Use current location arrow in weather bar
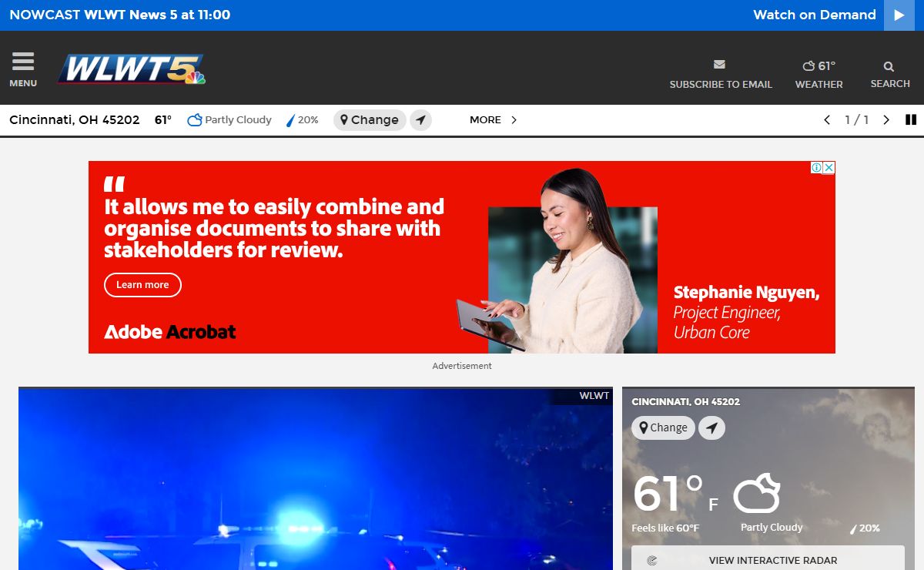Screen dimensions: 924x570 point(420,120)
